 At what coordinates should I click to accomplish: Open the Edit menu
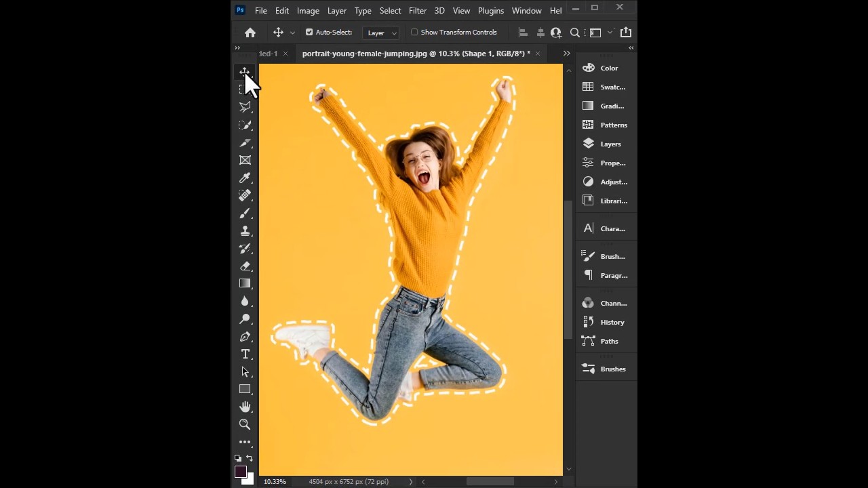coord(282,11)
